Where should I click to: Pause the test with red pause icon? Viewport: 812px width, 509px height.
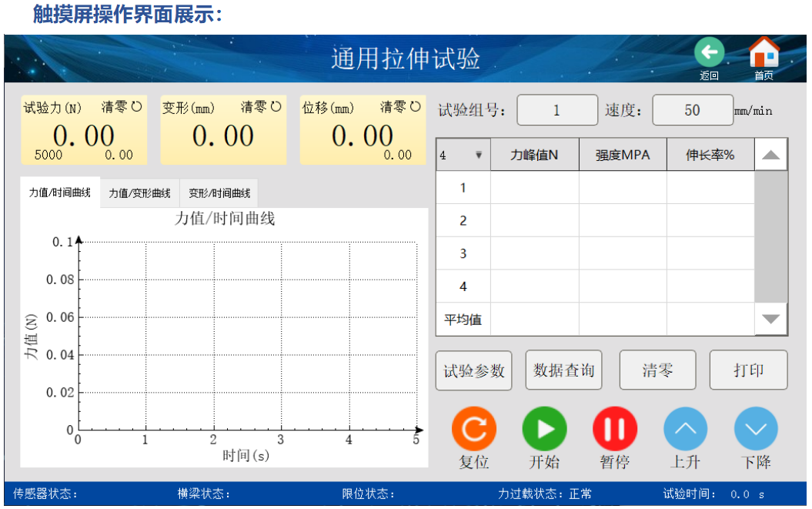coord(614,429)
